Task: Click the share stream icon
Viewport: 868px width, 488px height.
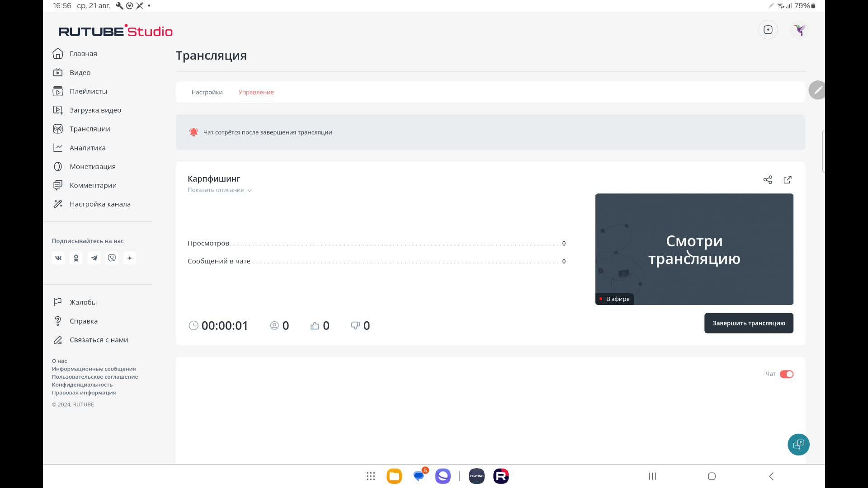Action: pyautogui.click(x=768, y=180)
